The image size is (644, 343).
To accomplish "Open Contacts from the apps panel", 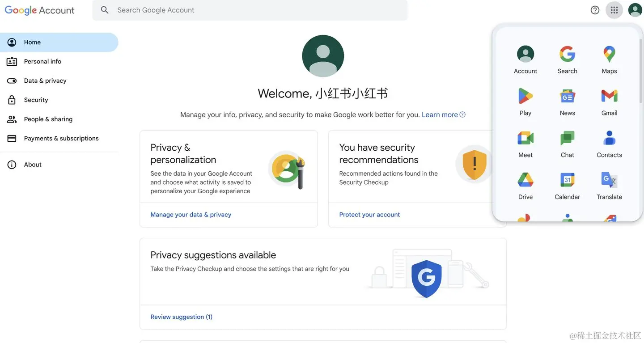I will (609, 144).
